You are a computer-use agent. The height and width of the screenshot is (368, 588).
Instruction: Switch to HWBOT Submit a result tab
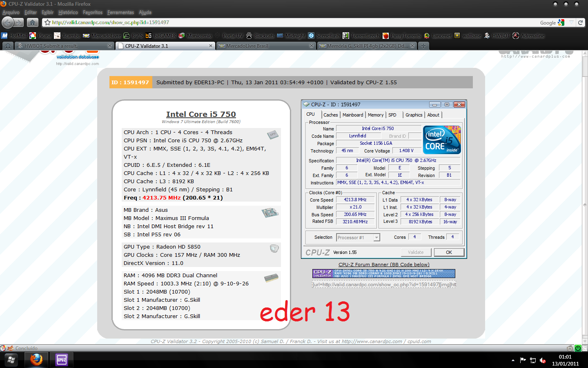65,46
